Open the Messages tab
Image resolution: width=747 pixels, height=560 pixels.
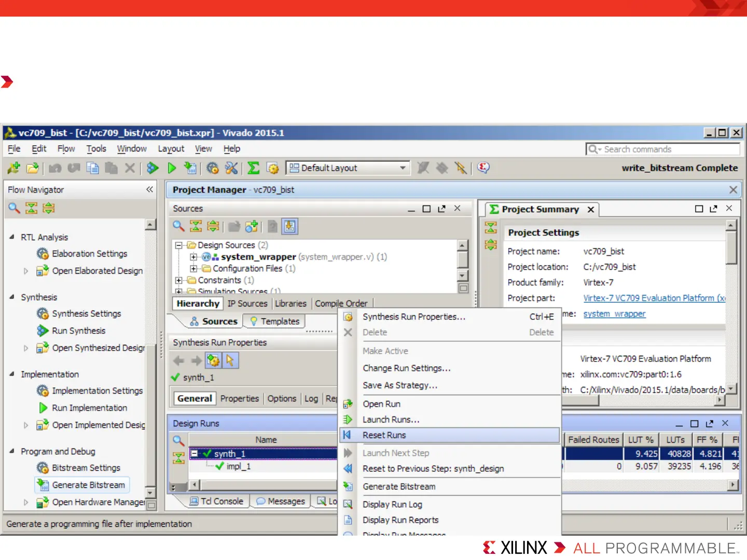tap(281, 501)
